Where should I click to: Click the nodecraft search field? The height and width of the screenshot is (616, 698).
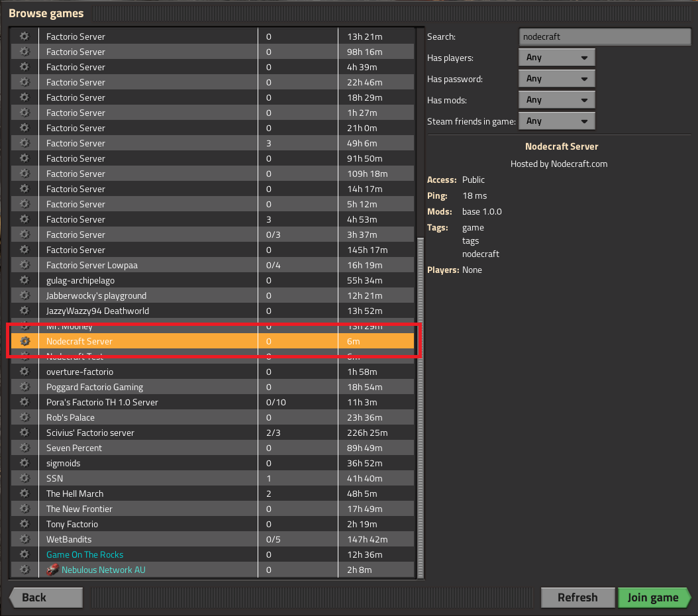(604, 36)
